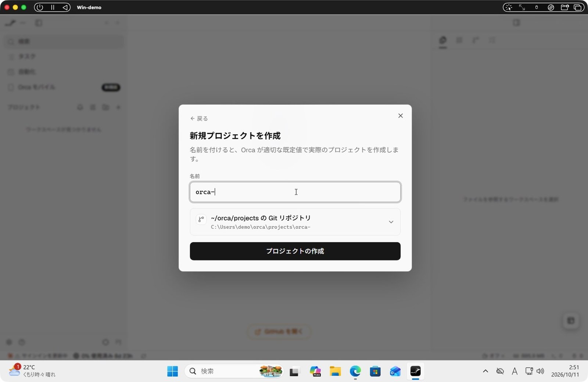Click the cursor highlight icon in VM toolbar
588x382 pixels.
[x=509, y=7]
